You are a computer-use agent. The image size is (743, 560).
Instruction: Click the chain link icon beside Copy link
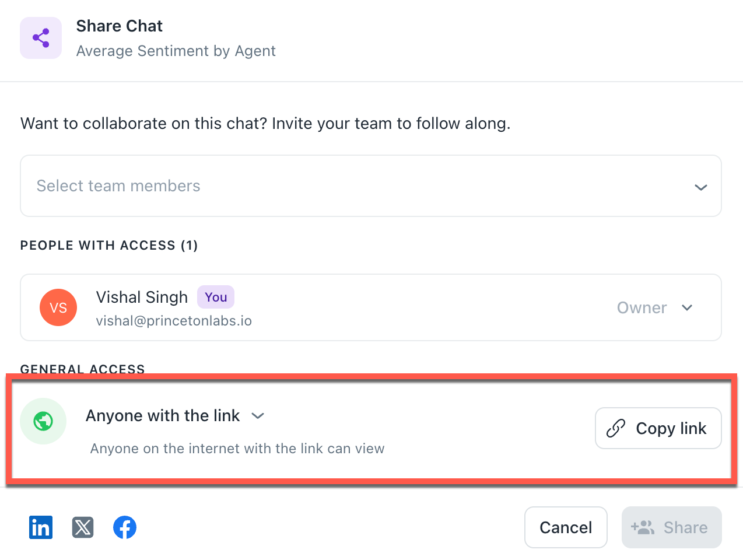(616, 428)
